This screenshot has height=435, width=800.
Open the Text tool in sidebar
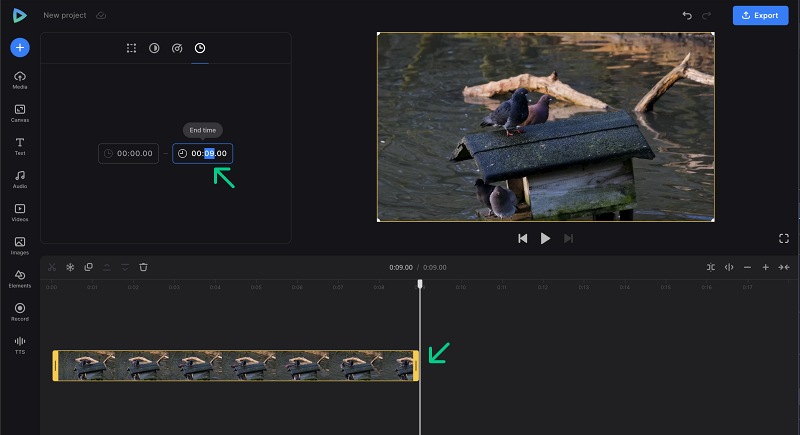point(20,146)
